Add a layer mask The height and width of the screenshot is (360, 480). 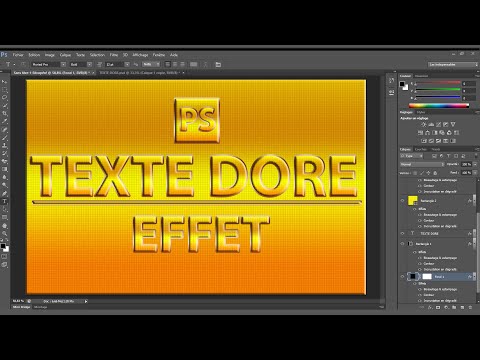click(438, 307)
